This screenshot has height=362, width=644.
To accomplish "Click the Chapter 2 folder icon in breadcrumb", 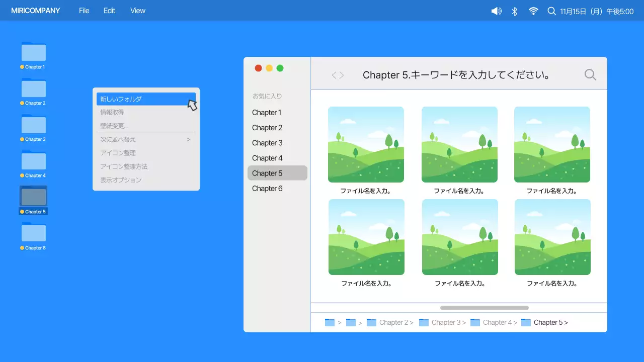I will pos(371,322).
